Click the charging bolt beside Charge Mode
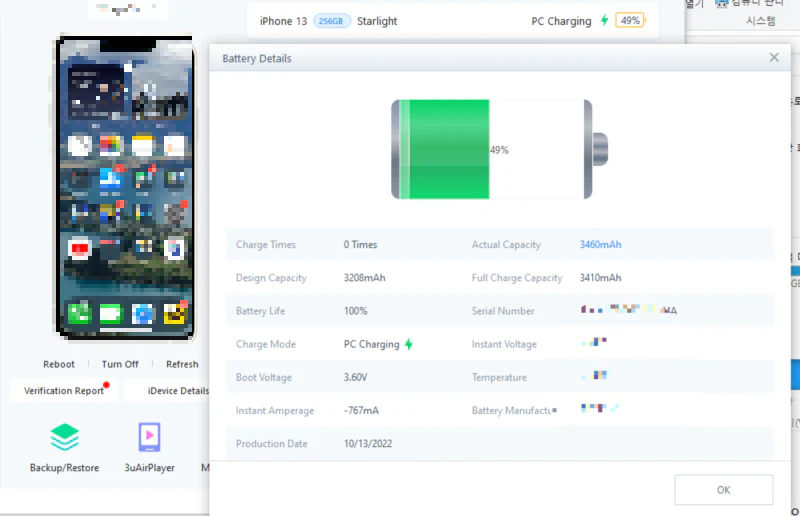Screen dimensions: 800x516 408,344
